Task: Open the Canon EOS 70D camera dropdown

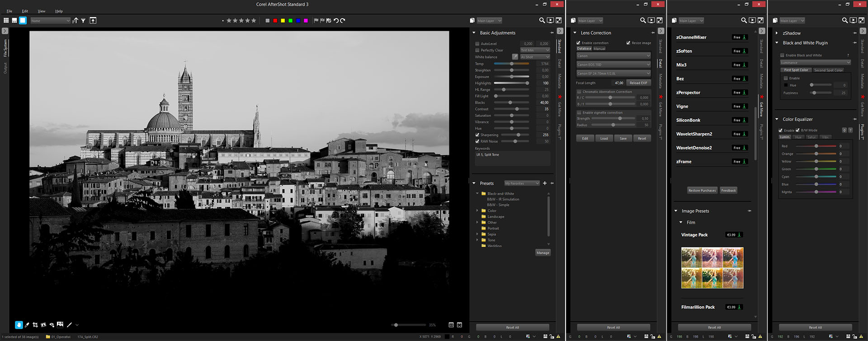Action: pos(613,65)
